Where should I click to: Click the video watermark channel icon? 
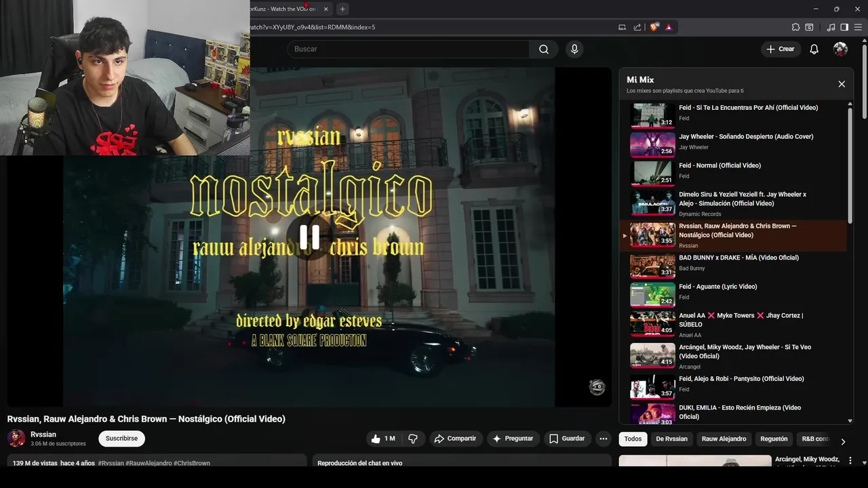[x=597, y=387]
